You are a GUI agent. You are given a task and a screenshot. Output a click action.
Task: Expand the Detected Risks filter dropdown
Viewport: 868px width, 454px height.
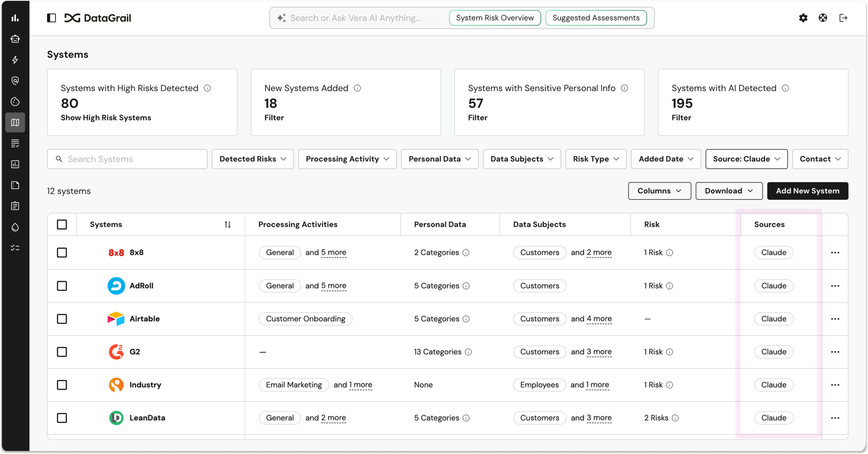[x=253, y=159]
